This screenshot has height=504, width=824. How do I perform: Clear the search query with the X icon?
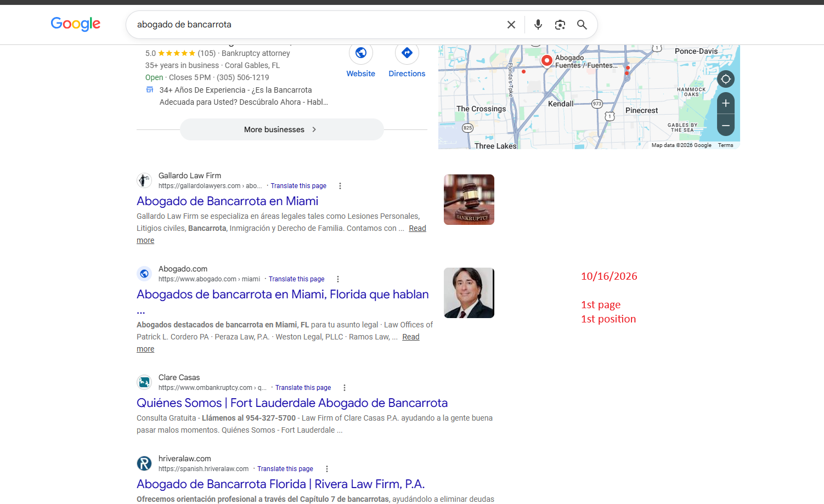pos(511,25)
